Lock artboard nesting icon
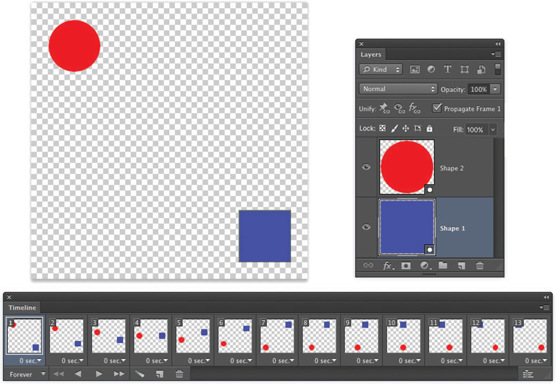 [x=418, y=128]
